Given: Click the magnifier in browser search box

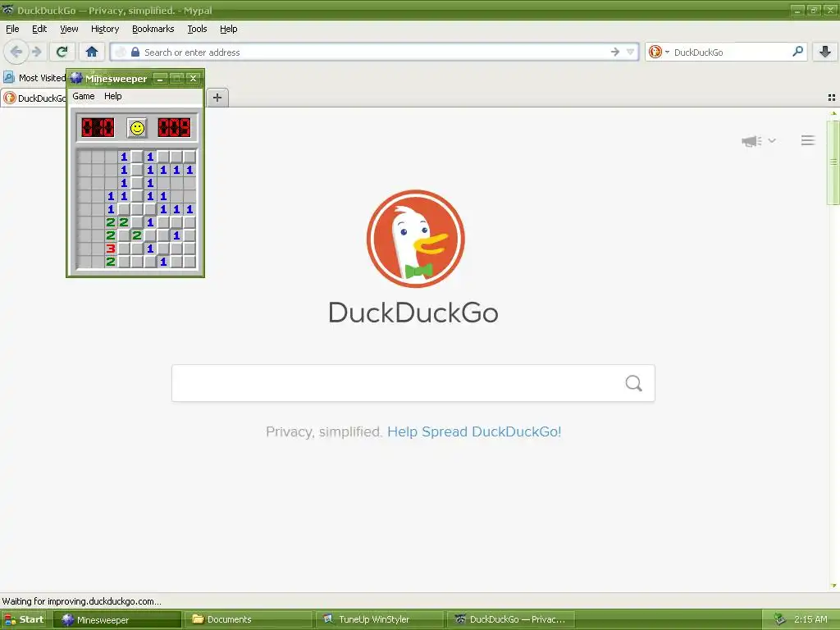Looking at the screenshot, I should 797,52.
